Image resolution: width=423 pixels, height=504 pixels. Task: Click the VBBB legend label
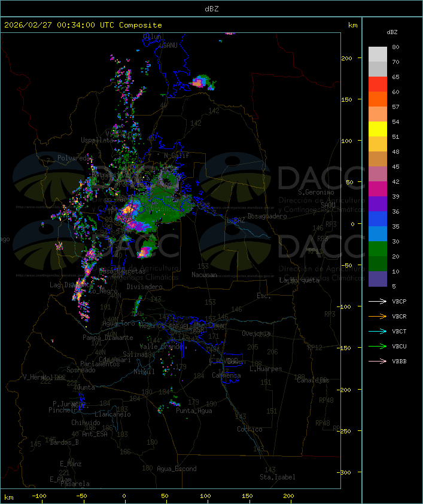pos(399,362)
